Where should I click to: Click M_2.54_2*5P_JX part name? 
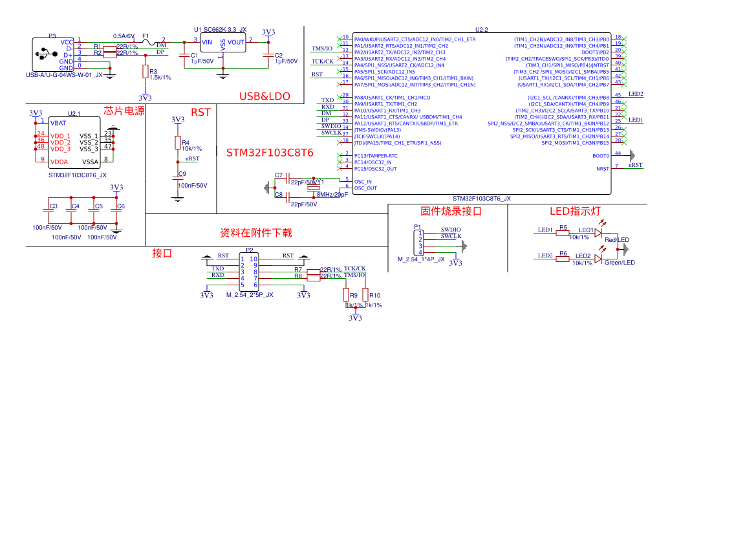250,295
